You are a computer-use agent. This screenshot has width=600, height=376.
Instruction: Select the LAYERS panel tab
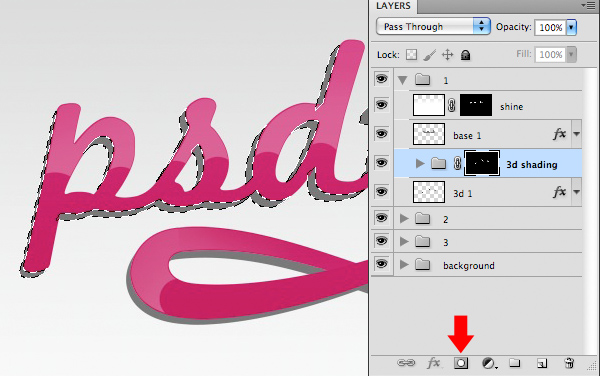point(393,6)
